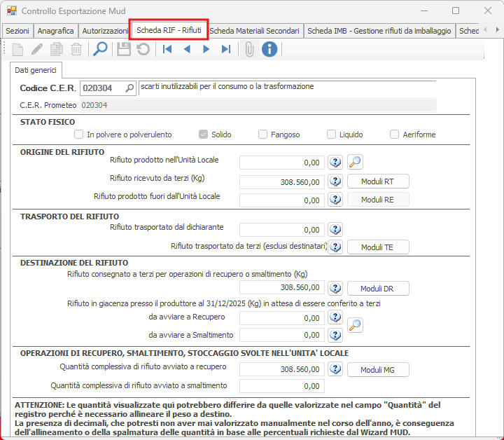Screen dimensions: 504x440
Task: Go to the next record
Action: coord(206,49)
